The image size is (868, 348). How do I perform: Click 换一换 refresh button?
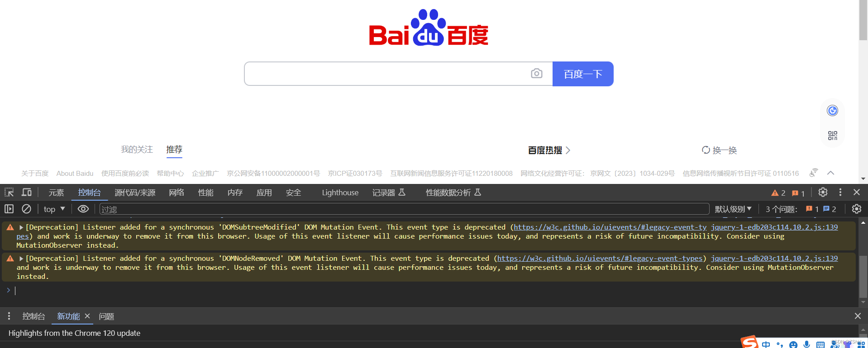pyautogui.click(x=719, y=150)
